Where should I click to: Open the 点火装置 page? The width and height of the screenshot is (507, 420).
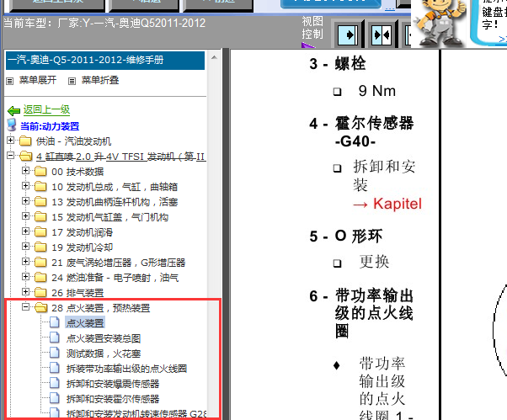click(x=85, y=322)
